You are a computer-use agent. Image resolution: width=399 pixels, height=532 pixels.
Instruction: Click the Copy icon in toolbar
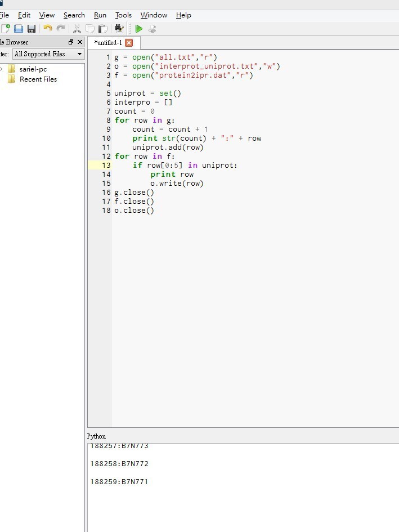(90, 29)
